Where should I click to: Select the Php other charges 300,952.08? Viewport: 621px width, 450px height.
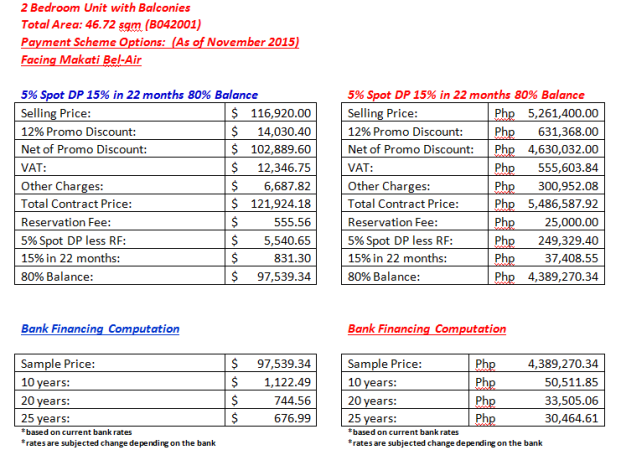546,185
